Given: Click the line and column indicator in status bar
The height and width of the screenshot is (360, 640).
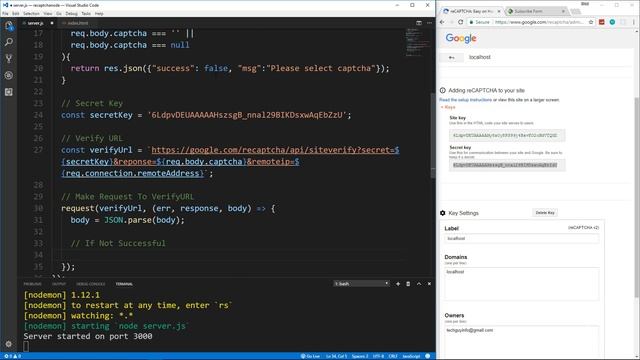Looking at the screenshot, I should click(336, 356).
